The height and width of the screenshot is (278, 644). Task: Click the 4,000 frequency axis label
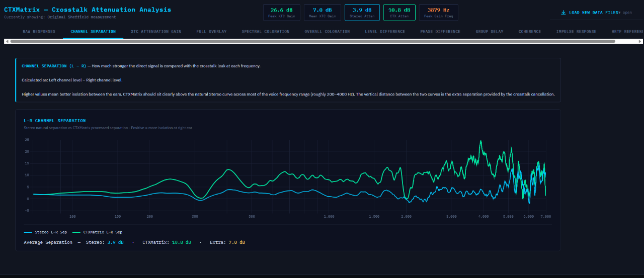tap(484, 216)
